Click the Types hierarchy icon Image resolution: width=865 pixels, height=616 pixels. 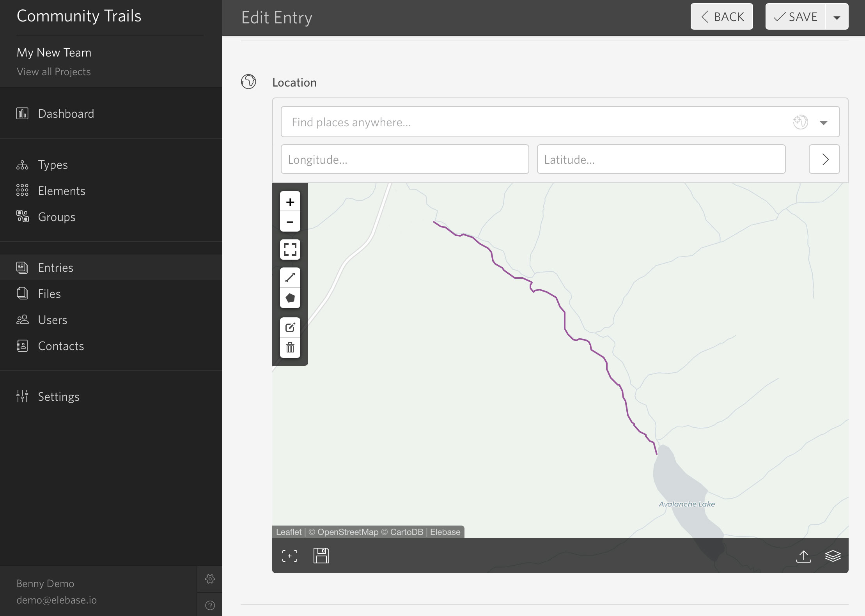[22, 165]
